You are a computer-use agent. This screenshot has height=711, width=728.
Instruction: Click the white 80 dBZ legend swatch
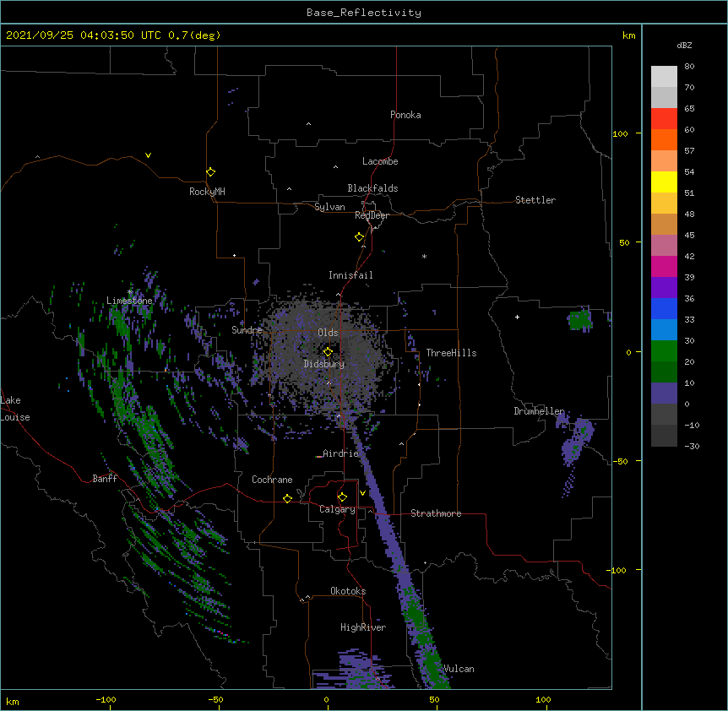tap(664, 77)
